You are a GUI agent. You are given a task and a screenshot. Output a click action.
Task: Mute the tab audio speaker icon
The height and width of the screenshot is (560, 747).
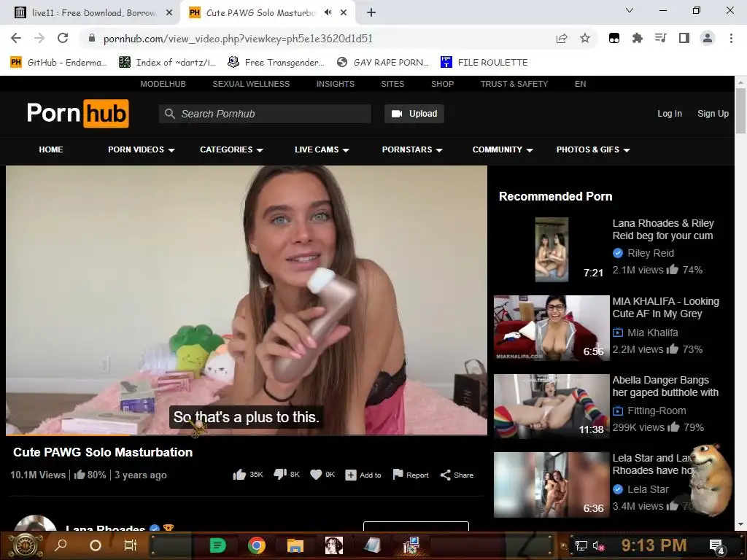[x=328, y=12]
